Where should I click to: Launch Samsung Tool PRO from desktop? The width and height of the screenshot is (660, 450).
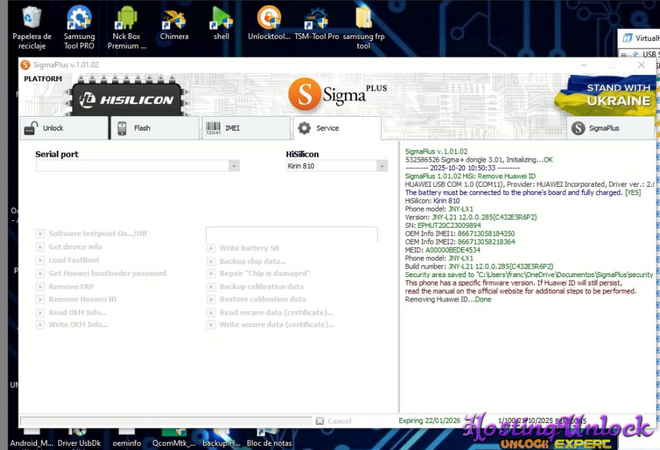point(79,20)
